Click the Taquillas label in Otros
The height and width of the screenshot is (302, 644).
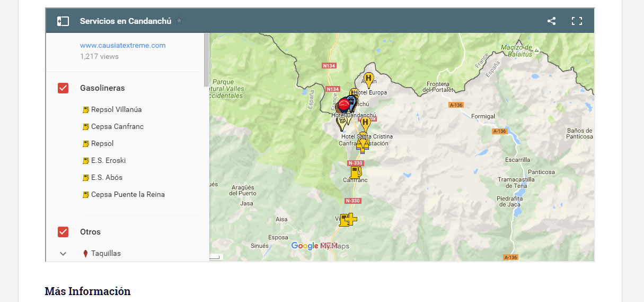click(x=106, y=254)
